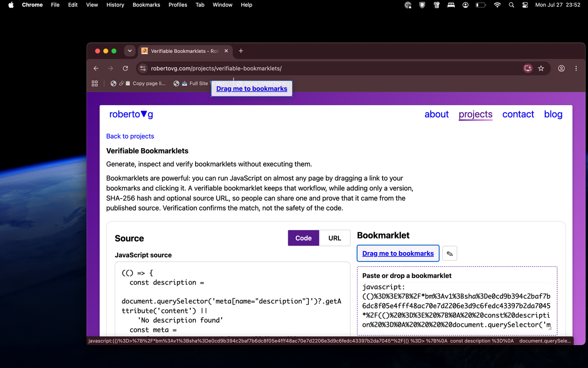The height and width of the screenshot is (368, 588).
Task: Click the pencil edit icon button
Action: tap(449, 253)
